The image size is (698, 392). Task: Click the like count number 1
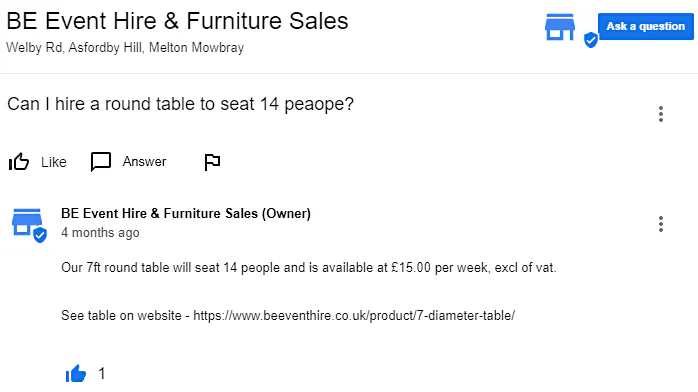(x=102, y=373)
